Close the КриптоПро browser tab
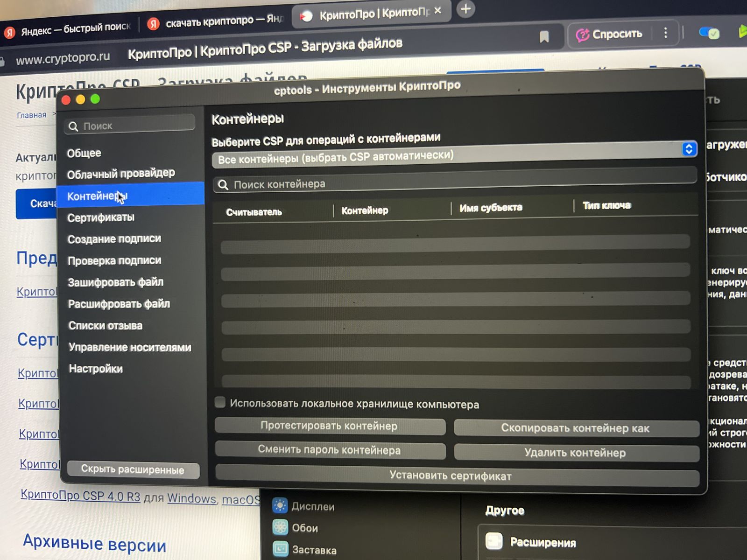Viewport: 747px width, 560px height. coord(437,10)
